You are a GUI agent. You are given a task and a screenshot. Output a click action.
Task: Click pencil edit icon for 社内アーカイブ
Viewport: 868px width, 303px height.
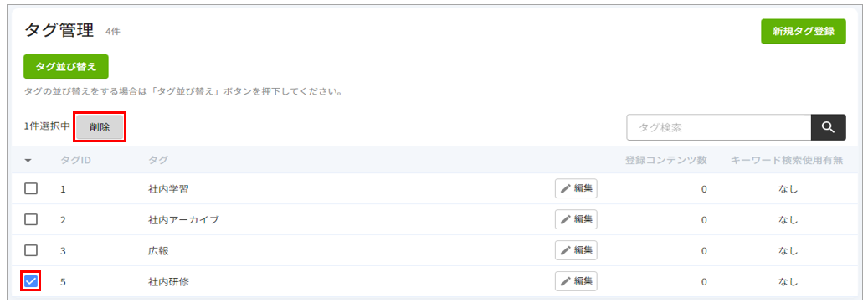pyautogui.click(x=565, y=219)
